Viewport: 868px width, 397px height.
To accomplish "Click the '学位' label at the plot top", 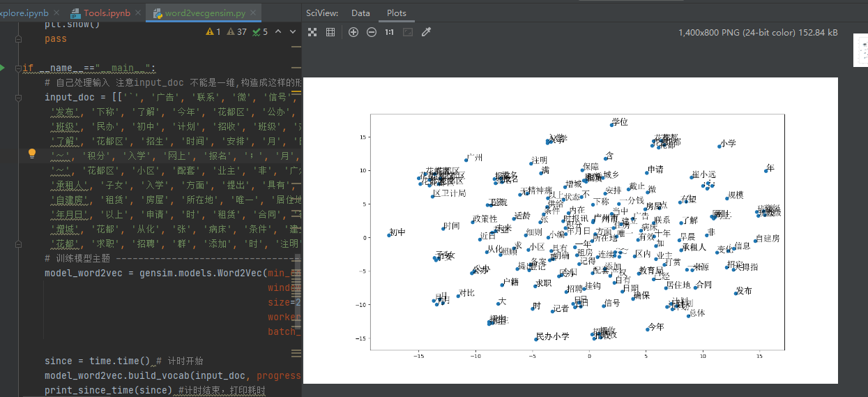I will [x=620, y=122].
